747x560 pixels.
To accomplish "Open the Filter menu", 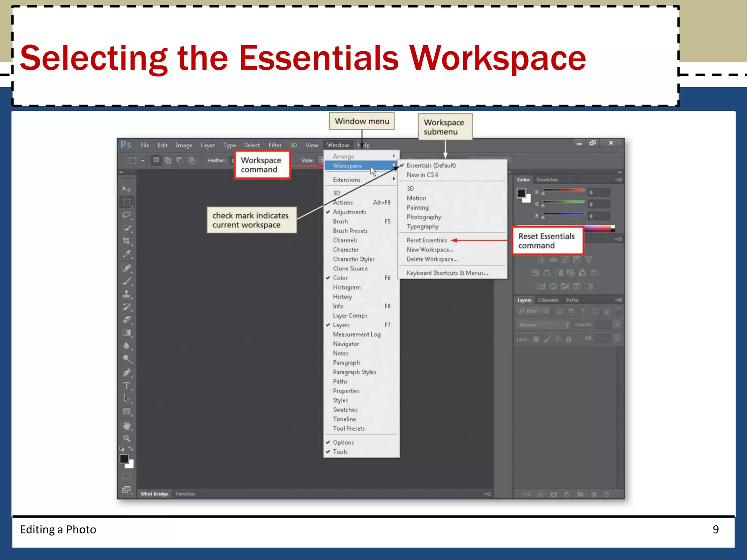I will pyautogui.click(x=275, y=145).
